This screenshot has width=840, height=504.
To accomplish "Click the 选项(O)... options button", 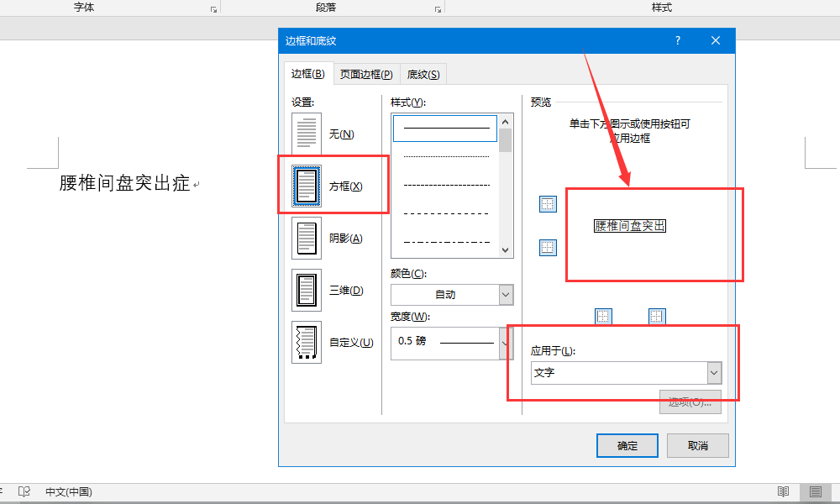I will (x=690, y=402).
